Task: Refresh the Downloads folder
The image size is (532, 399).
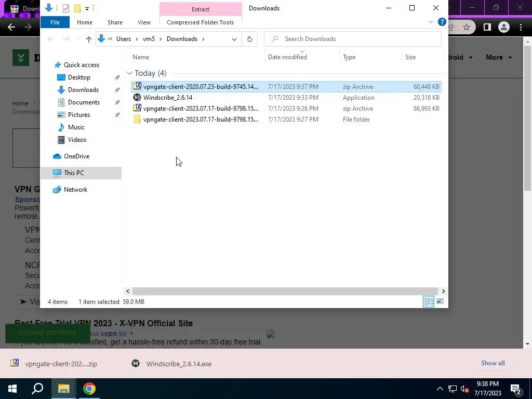Action: pyautogui.click(x=250, y=39)
